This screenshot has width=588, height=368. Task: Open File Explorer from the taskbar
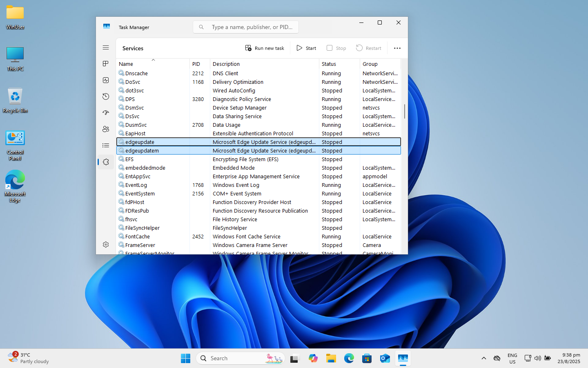pos(331,358)
